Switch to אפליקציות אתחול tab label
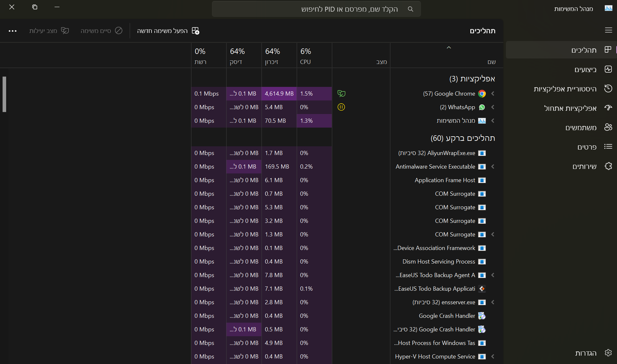Image resolution: width=617 pixels, height=364 pixels. tap(570, 108)
